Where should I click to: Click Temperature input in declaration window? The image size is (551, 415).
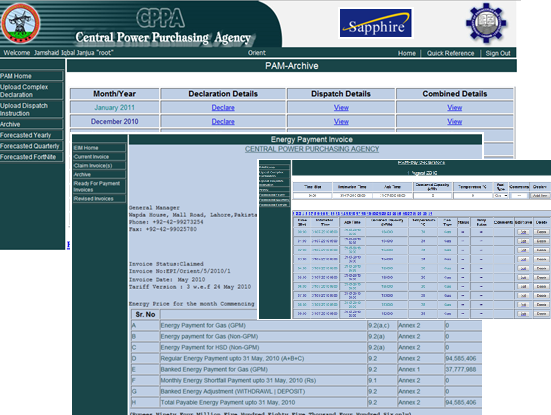[473, 195]
